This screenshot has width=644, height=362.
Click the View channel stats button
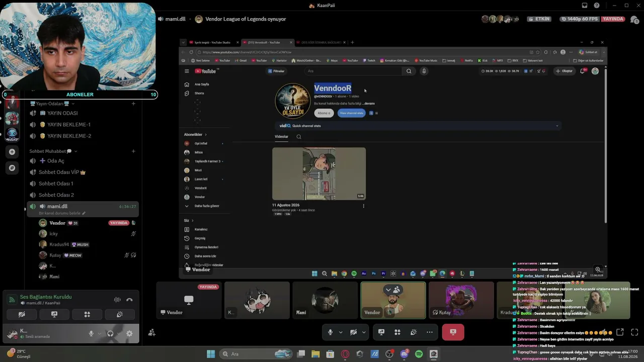[352, 113]
